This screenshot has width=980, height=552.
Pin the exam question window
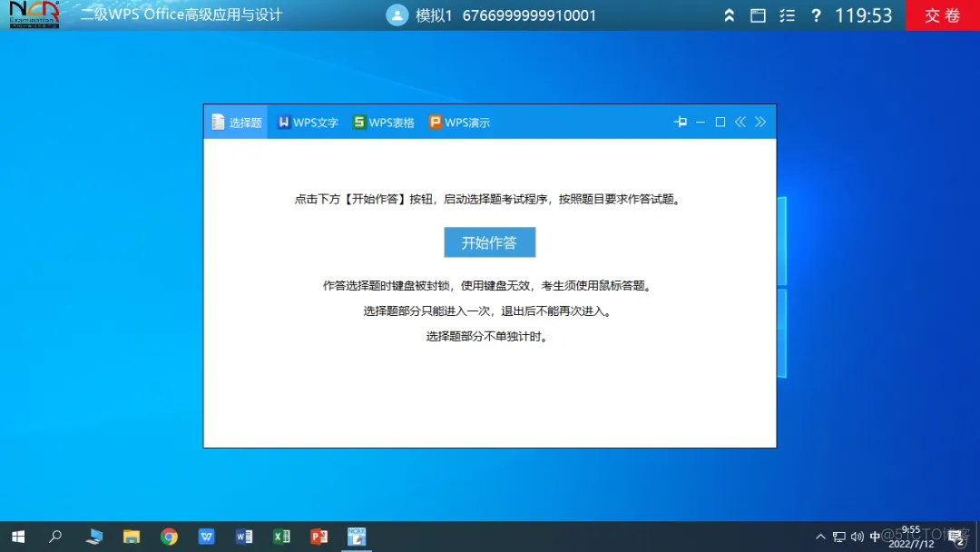point(681,122)
